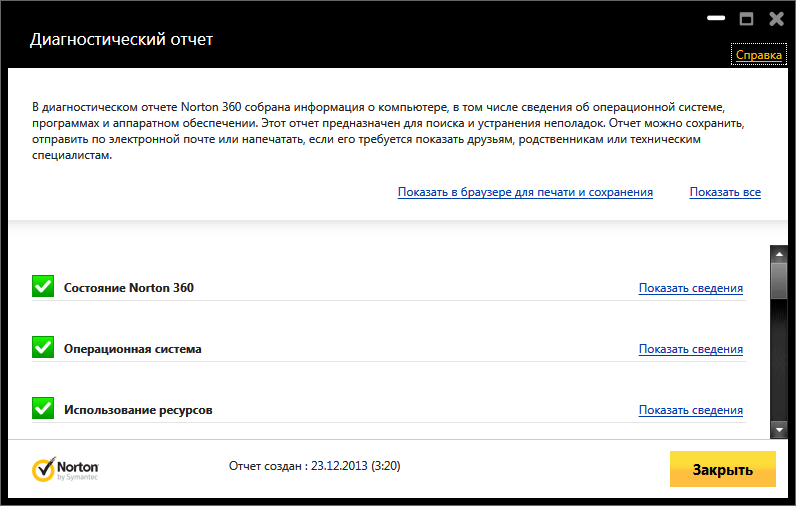Minimize the diagnostic report window
796x506 pixels.
click(x=715, y=19)
